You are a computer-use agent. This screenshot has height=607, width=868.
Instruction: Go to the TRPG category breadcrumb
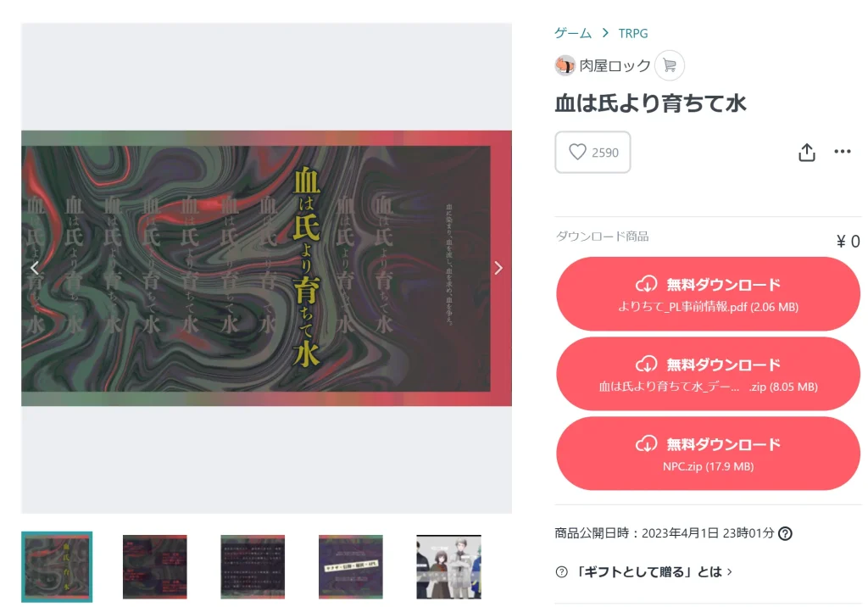632,33
